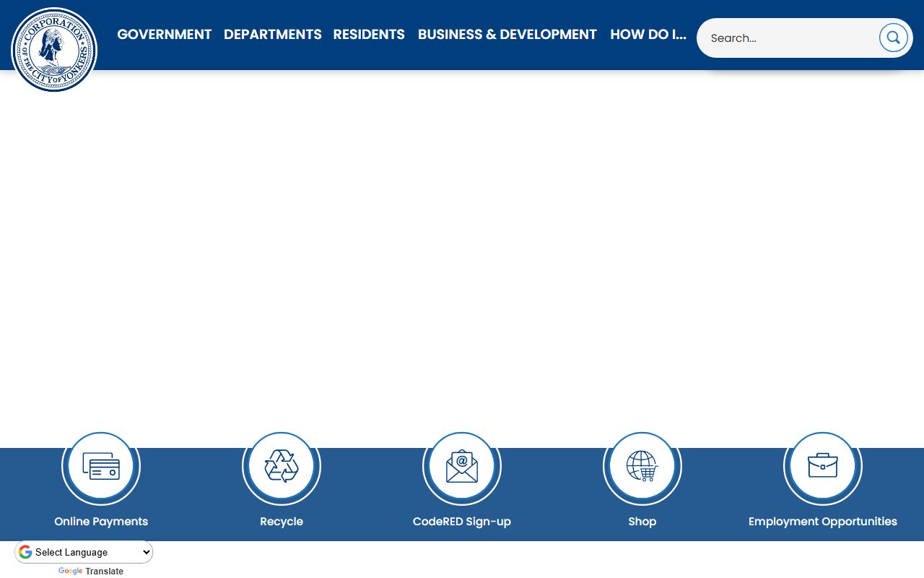The height and width of the screenshot is (578, 924).
Task: Click the City of Yonkers seal logo
Action: [x=54, y=50]
